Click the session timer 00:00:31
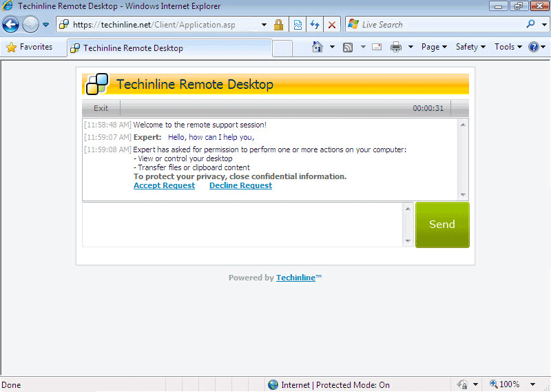Image resolution: width=551 pixels, height=392 pixels. (428, 108)
